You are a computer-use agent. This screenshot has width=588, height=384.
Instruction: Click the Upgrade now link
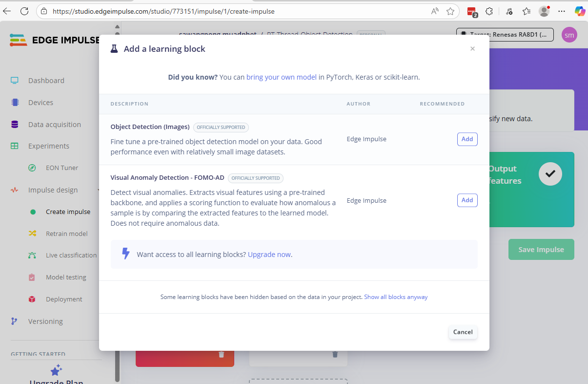coord(269,255)
